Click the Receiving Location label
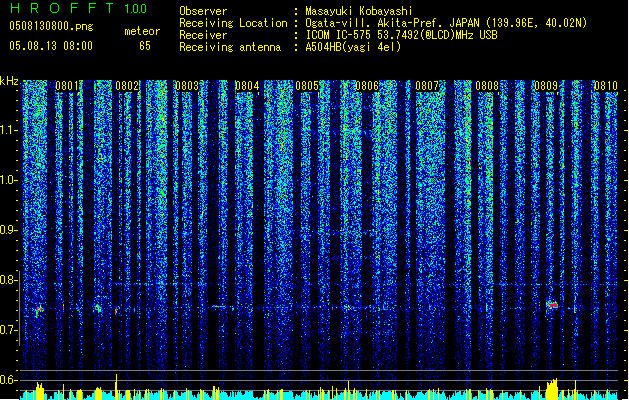 (233, 23)
